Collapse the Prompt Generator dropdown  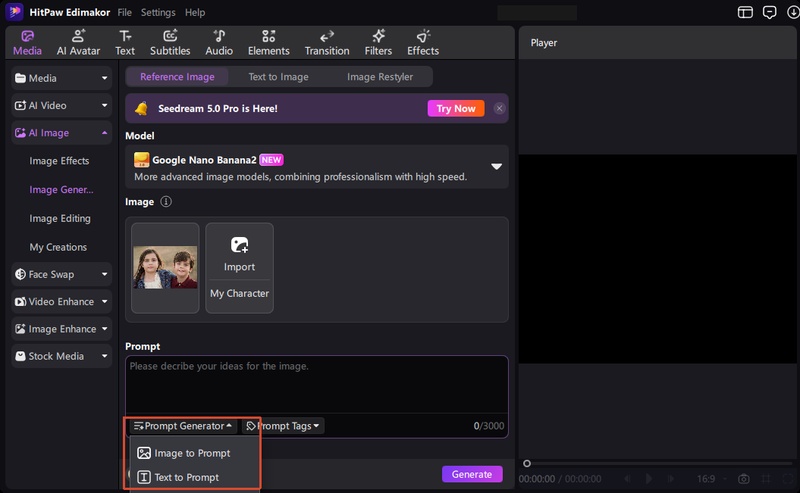[183, 426]
